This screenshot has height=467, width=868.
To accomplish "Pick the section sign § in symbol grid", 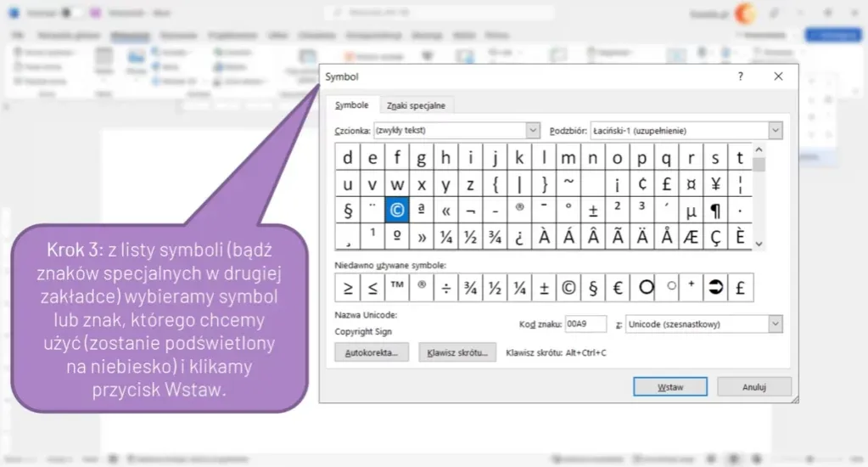I will click(348, 210).
